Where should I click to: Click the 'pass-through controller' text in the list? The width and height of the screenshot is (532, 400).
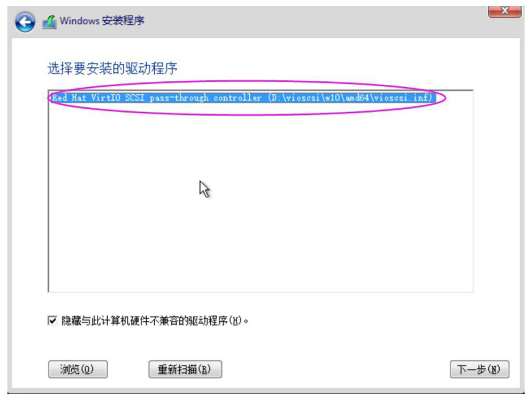205,98
